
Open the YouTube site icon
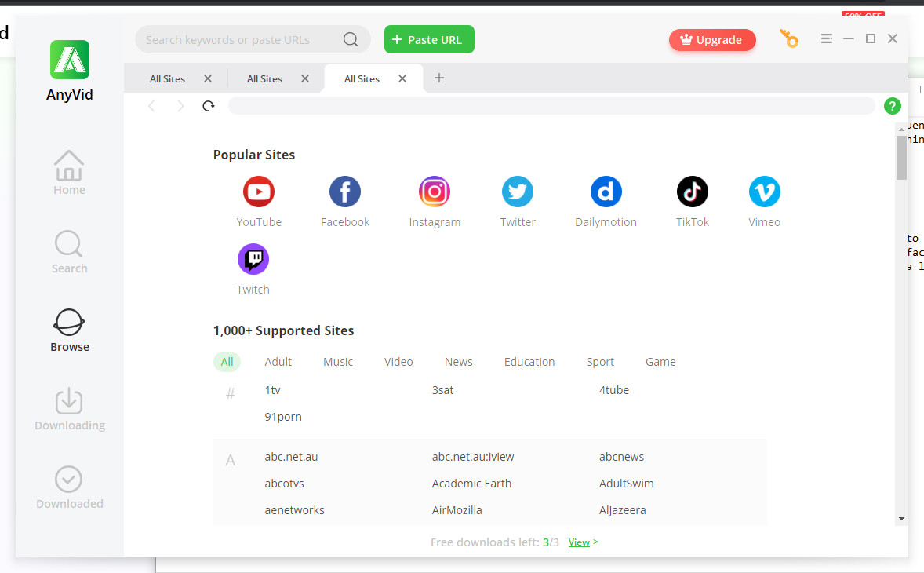[x=259, y=192]
